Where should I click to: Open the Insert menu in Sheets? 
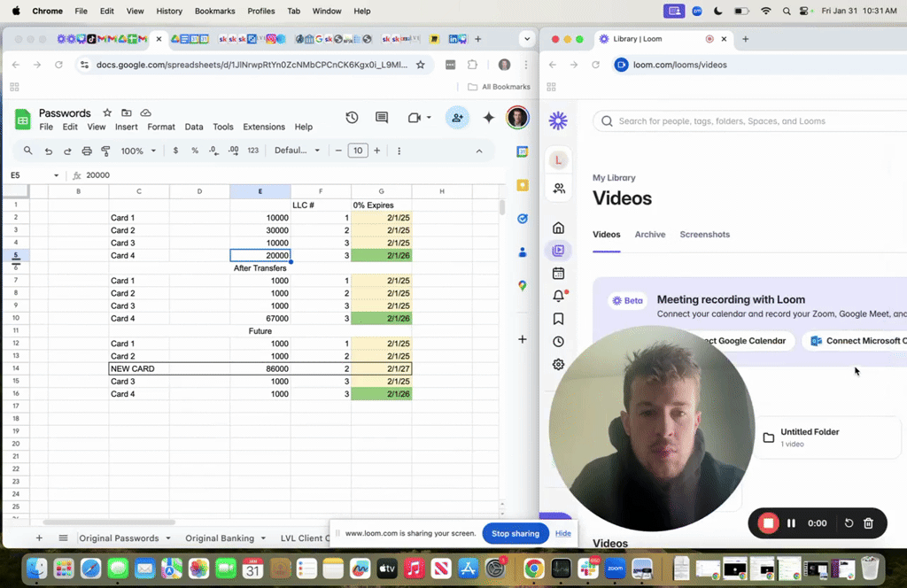pos(126,128)
